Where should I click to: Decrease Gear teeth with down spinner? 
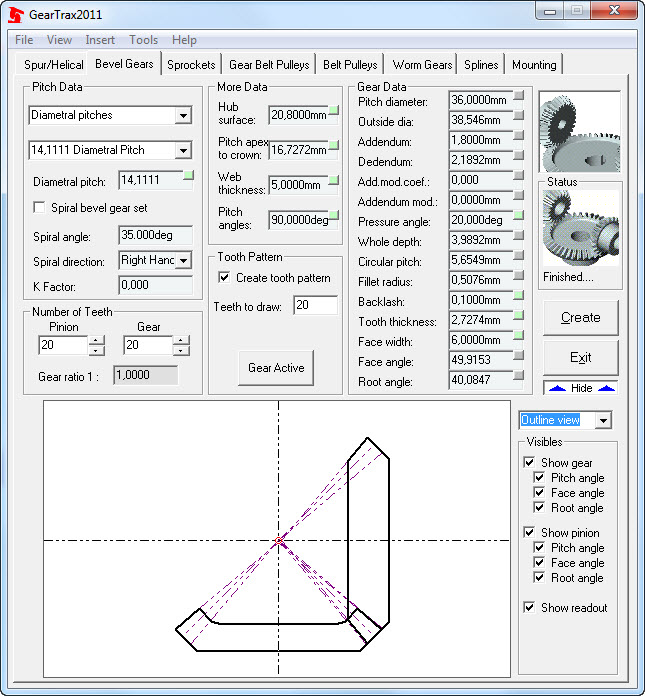point(181,350)
